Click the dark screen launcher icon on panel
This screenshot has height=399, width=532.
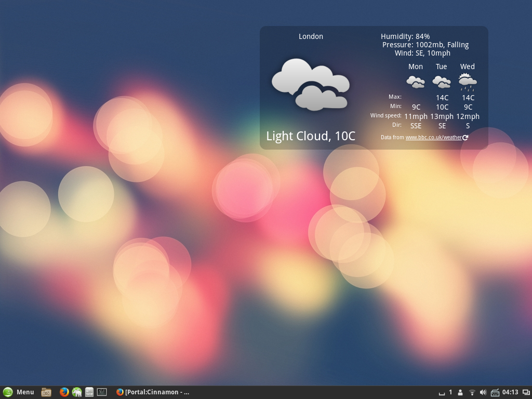(102, 392)
